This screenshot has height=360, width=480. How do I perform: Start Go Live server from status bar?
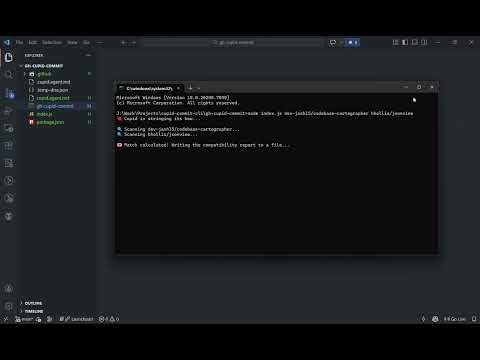click(x=454, y=319)
